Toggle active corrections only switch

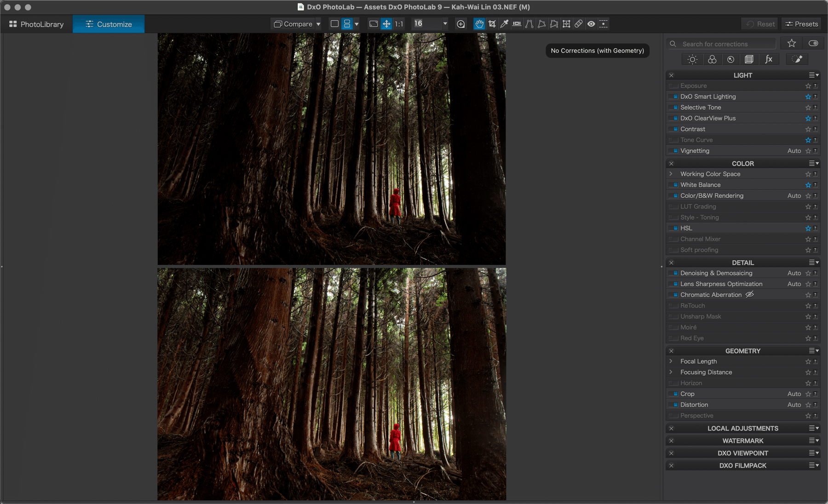813,43
